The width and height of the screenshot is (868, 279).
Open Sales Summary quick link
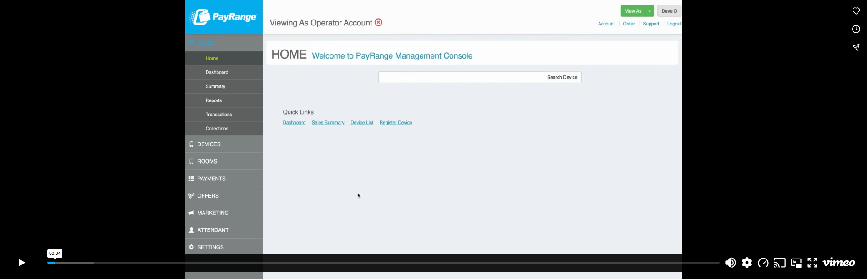(328, 123)
